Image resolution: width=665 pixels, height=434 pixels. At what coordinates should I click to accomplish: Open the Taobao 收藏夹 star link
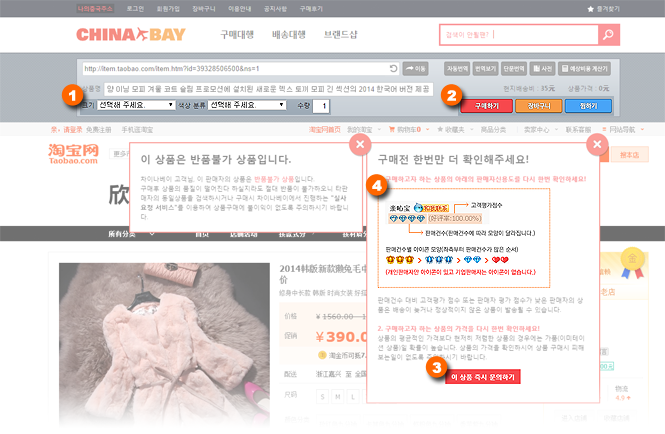point(451,129)
